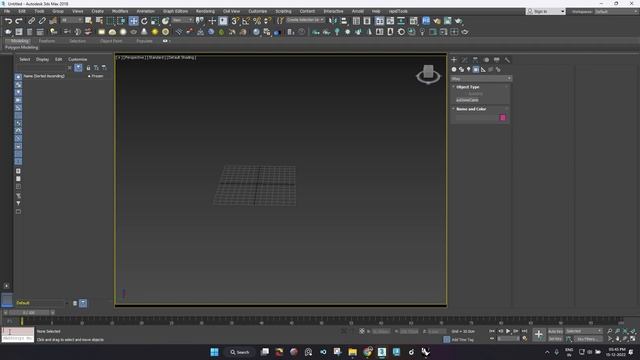The height and width of the screenshot is (360, 640).
Task: Activate the Select and Uniform Scale tool
Action: click(x=155, y=21)
